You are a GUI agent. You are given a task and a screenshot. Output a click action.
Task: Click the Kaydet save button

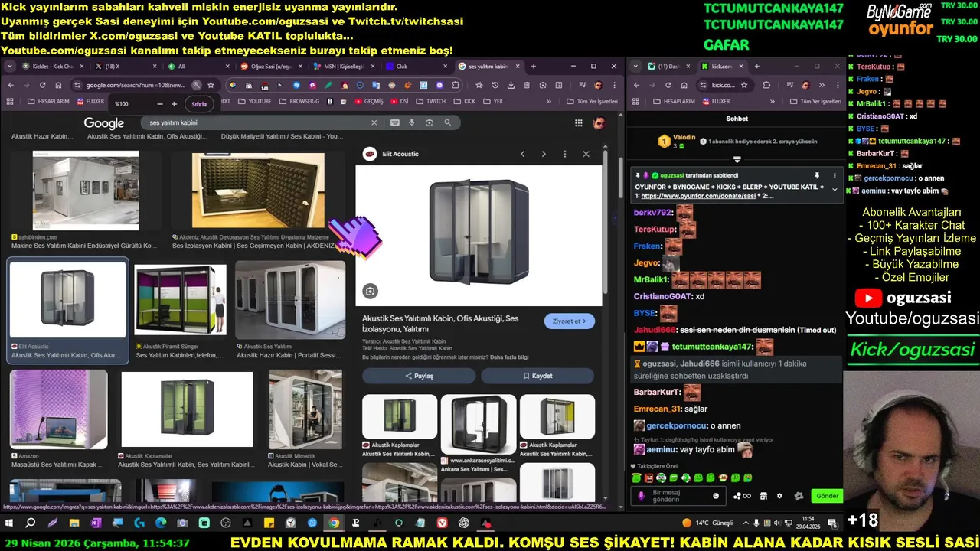point(537,376)
